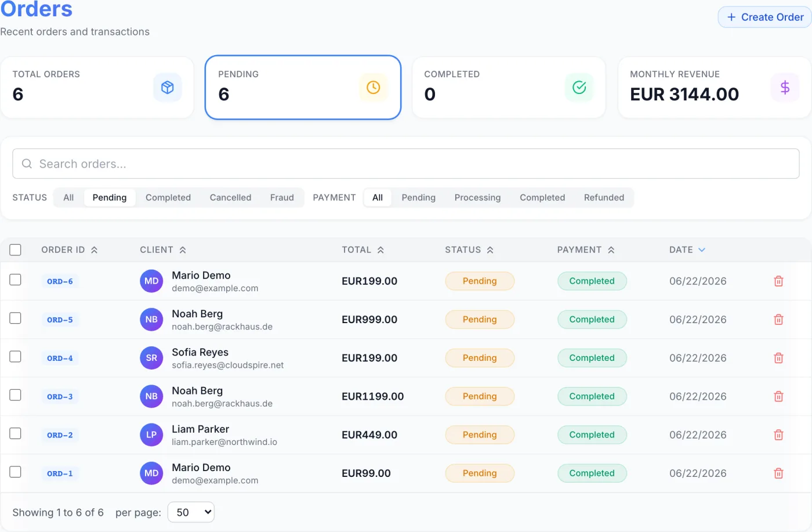Select the All status filter
The height and width of the screenshot is (532, 812).
(68, 198)
